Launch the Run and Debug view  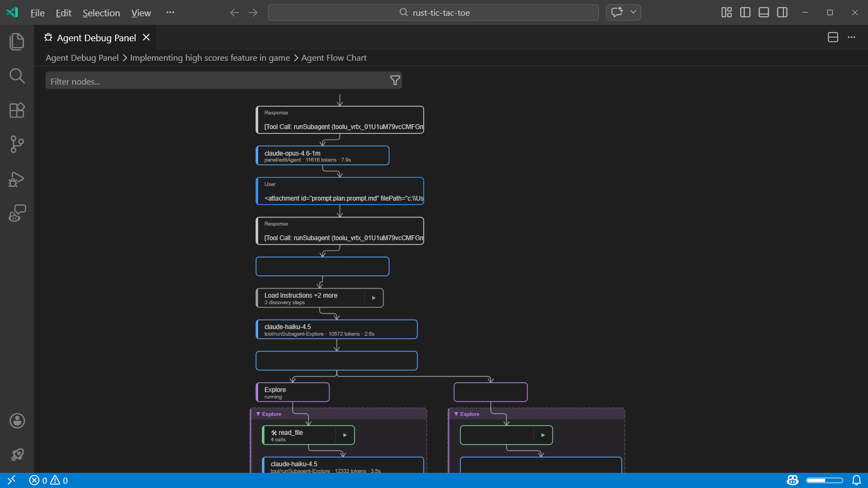pyautogui.click(x=16, y=179)
